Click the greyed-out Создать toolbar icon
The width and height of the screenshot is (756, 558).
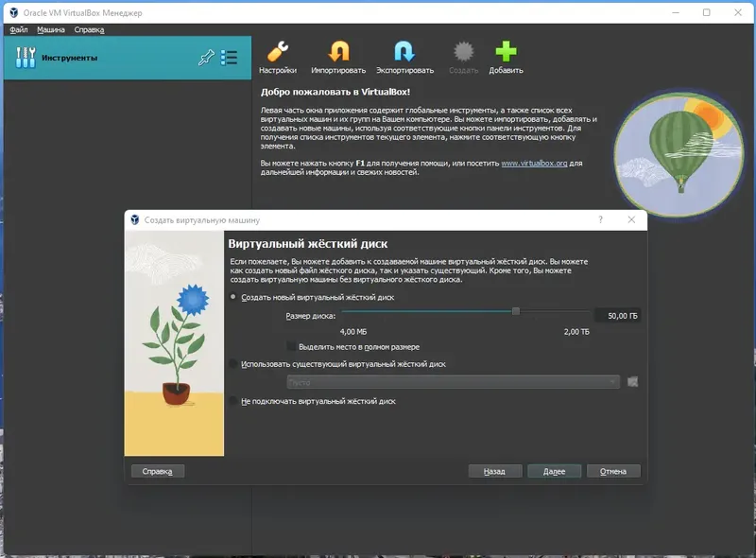pyautogui.click(x=463, y=52)
